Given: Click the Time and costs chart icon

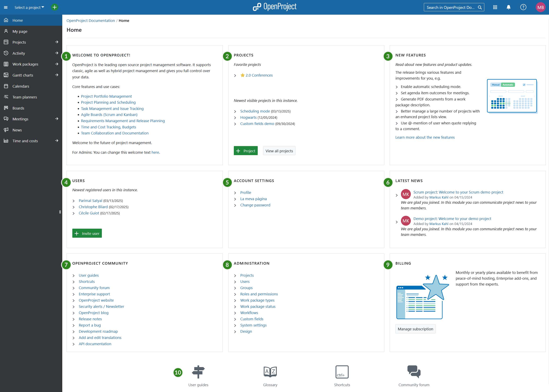Looking at the screenshot, I should click(6, 141).
